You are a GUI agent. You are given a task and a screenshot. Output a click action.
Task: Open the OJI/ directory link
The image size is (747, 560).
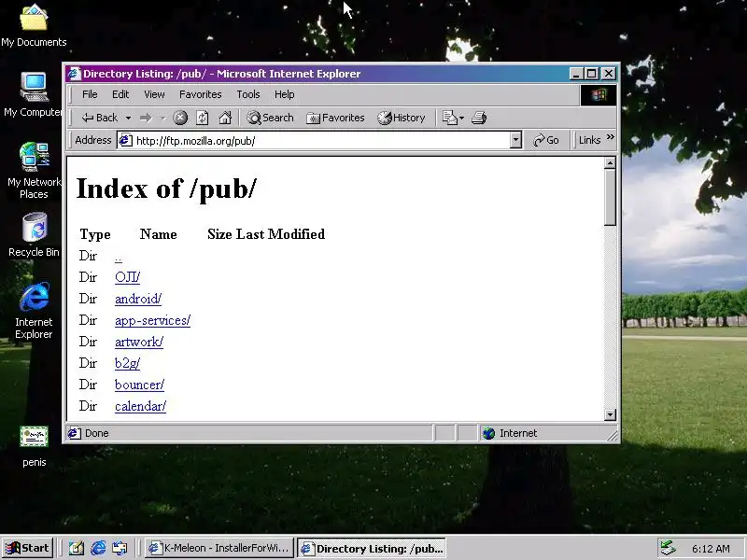(127, 277)
